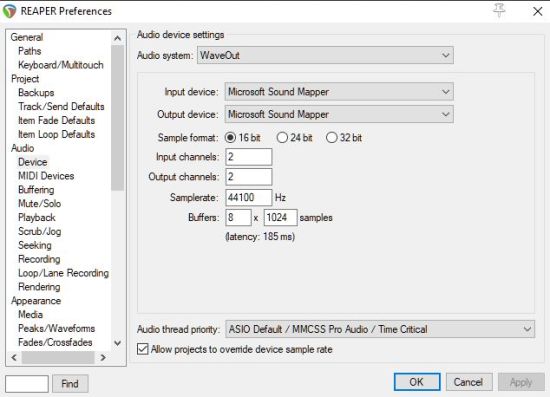Open Keyboard/Multitouch preferences
Image resolution: width=550 pixels, height=397 pixels.
[61, 65]
